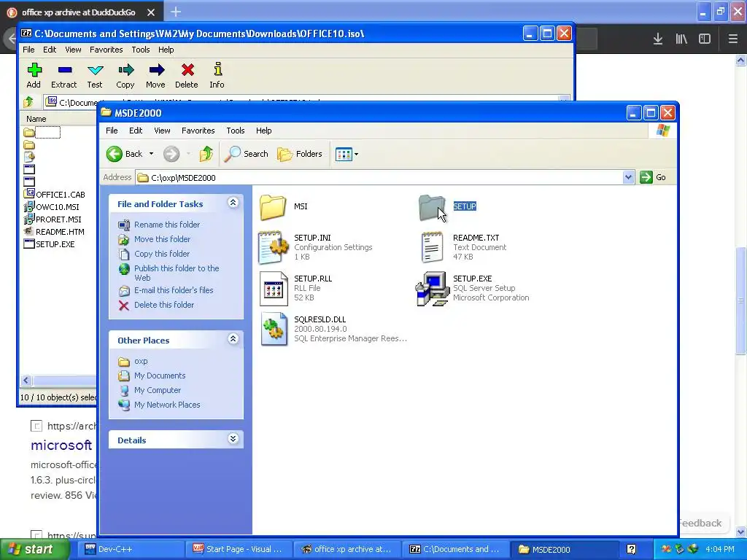Image resolution: width=747 pixels, height=560 pixels.
Task: Select the SETUP.INI file icon
Action: tap(273, 247)
